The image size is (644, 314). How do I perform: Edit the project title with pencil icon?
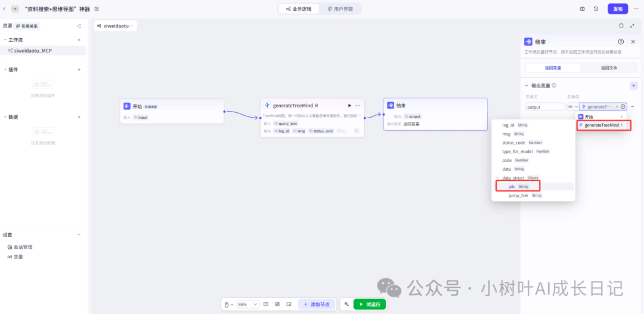97,9
